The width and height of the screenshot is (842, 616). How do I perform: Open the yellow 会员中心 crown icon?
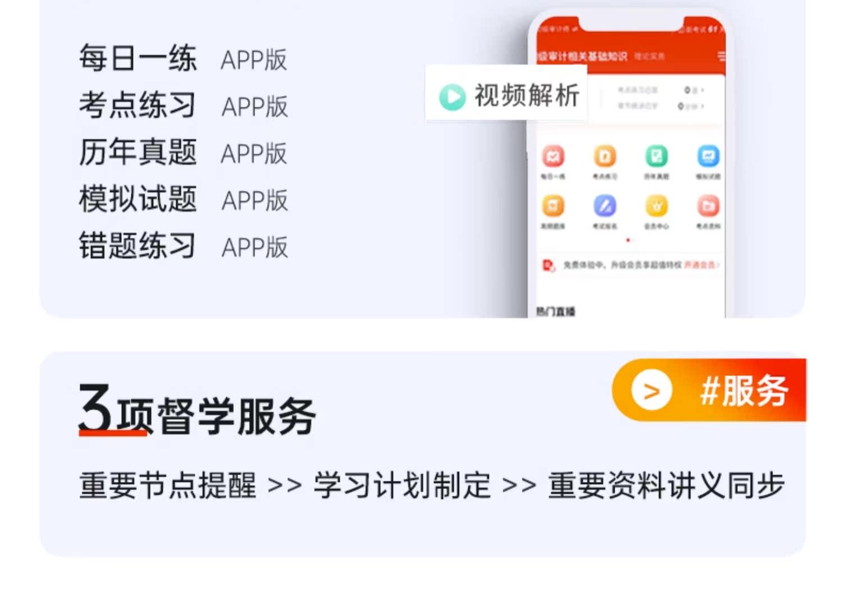(656, 206)
